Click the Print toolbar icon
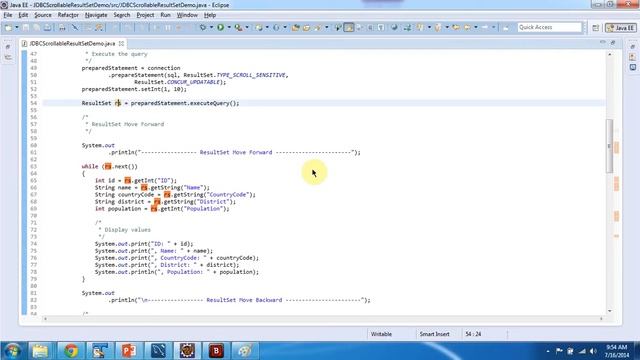This screenshot has width=640, height=360. (x=47, y=27)
